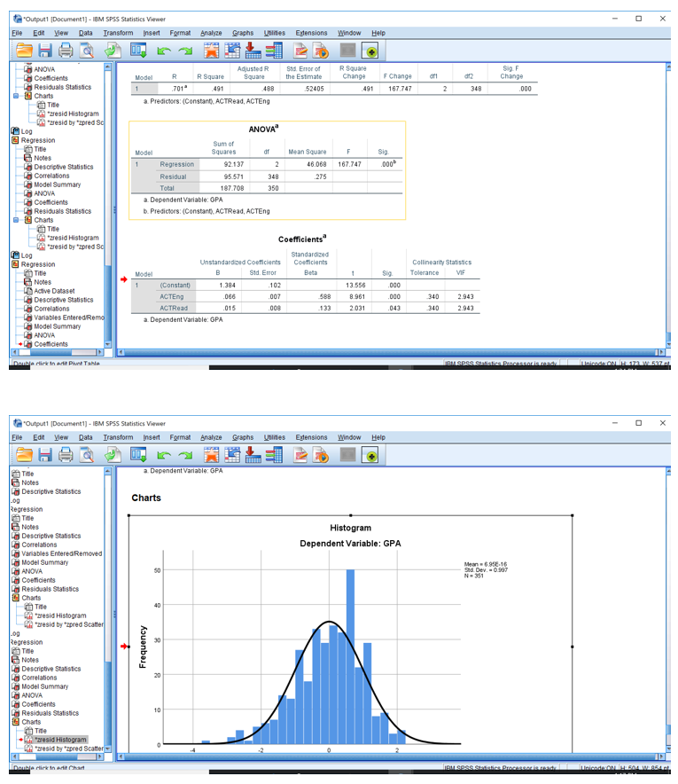Collapse Charts node below first Residuals Statistics
Screen dimensions: 678x784
click(x=16, y=96)
